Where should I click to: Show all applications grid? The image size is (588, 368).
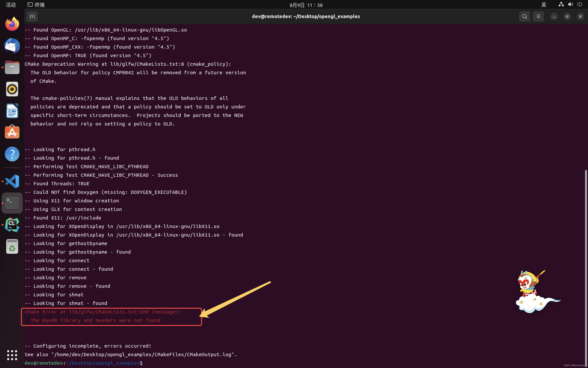pyautogui.click(x=12, y=355)
